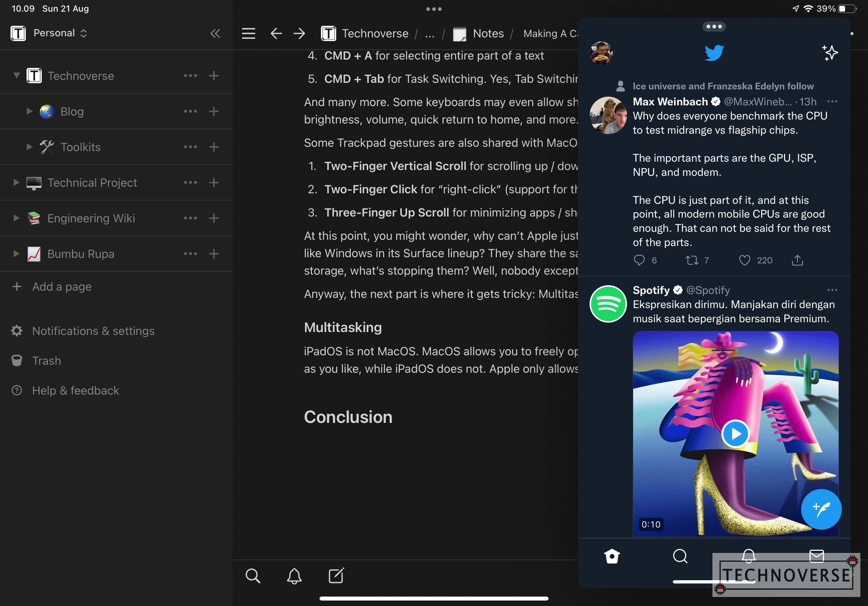The height and width of the screenshot is (606, 868).
Task: Select Notifications & settings in sidebar
Action: coord(94,330)
